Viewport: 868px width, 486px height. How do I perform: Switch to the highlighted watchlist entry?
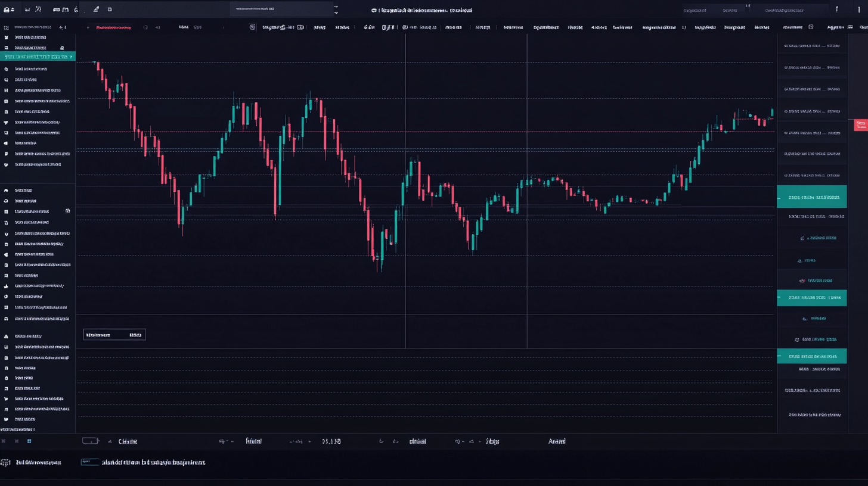pos(812,197)
